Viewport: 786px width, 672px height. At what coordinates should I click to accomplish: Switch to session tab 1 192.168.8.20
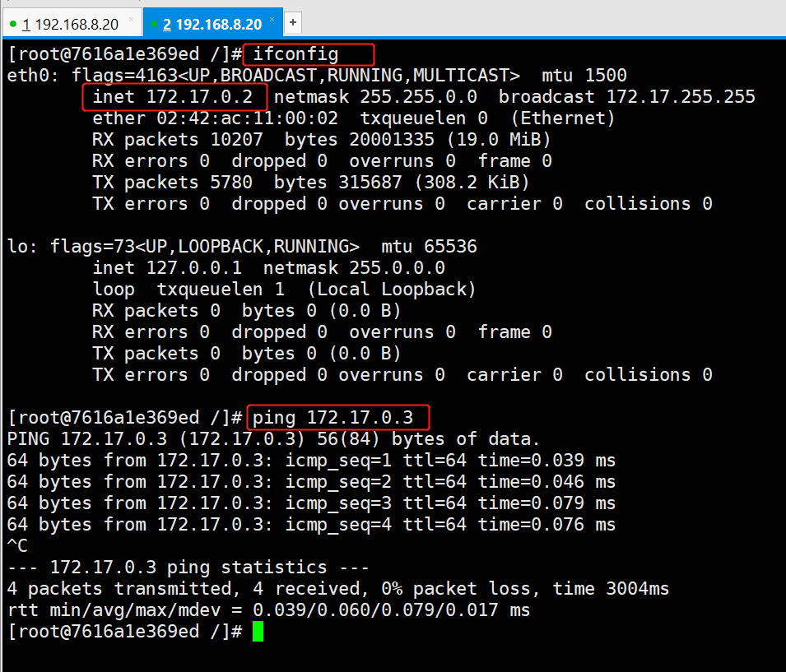coord(72,24)
